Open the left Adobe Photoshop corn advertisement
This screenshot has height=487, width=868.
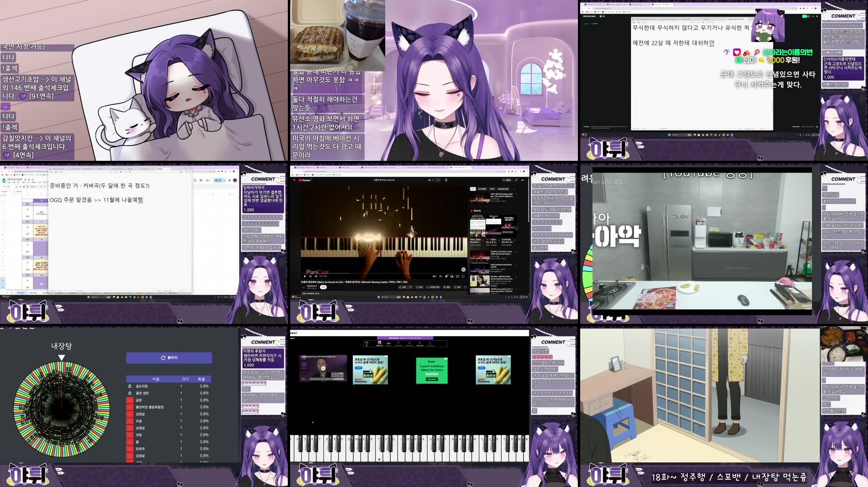(370, 370)
